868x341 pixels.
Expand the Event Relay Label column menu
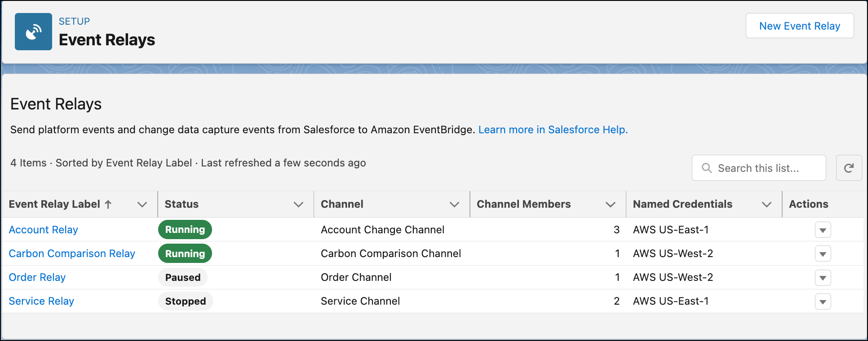tap(142, 205)
